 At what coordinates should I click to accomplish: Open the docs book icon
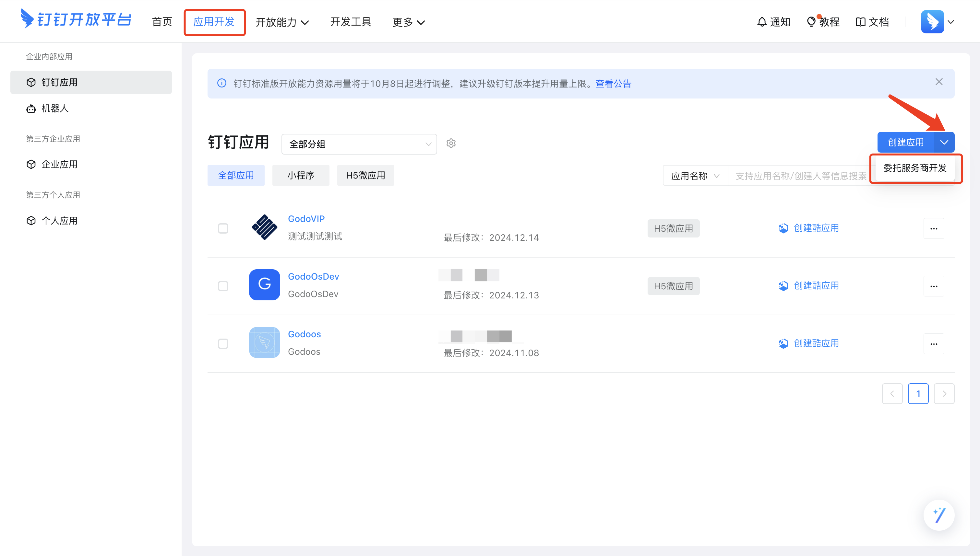pos(860,22)
